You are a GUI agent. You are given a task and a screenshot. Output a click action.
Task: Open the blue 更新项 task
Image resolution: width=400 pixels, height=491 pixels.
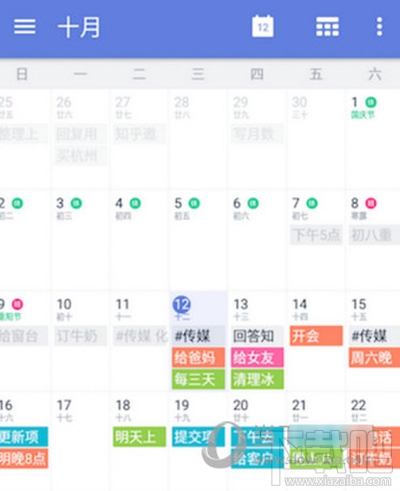[x=24, y=437]
